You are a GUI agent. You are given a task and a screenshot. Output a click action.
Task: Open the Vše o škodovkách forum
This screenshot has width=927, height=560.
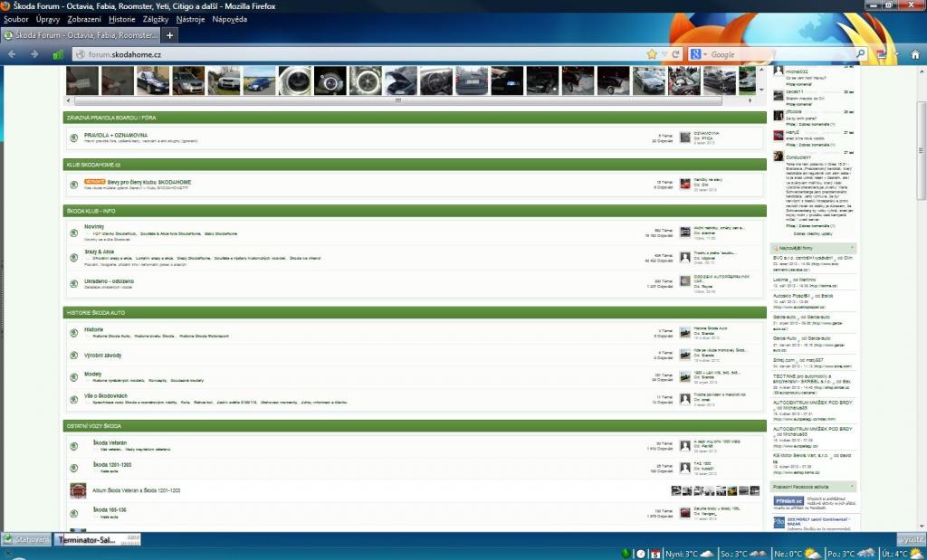[106, 395]
